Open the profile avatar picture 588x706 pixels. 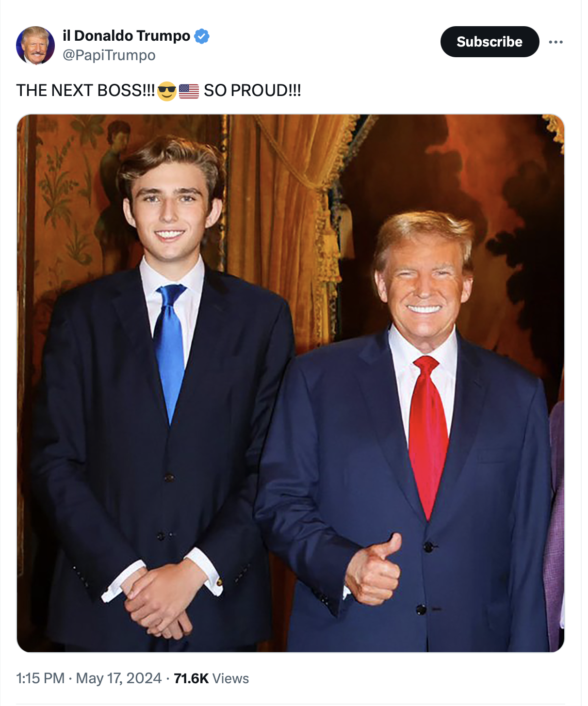click(35, 45)
